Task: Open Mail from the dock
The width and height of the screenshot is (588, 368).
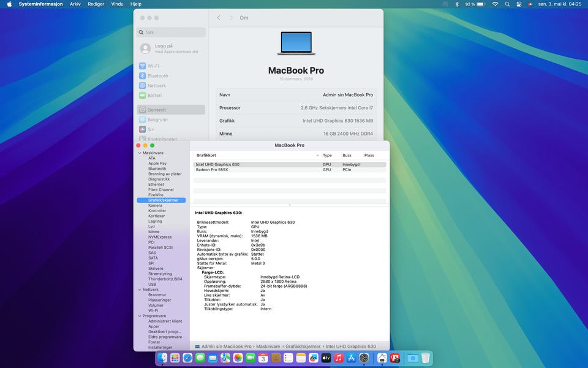Action: click(213, 358)
